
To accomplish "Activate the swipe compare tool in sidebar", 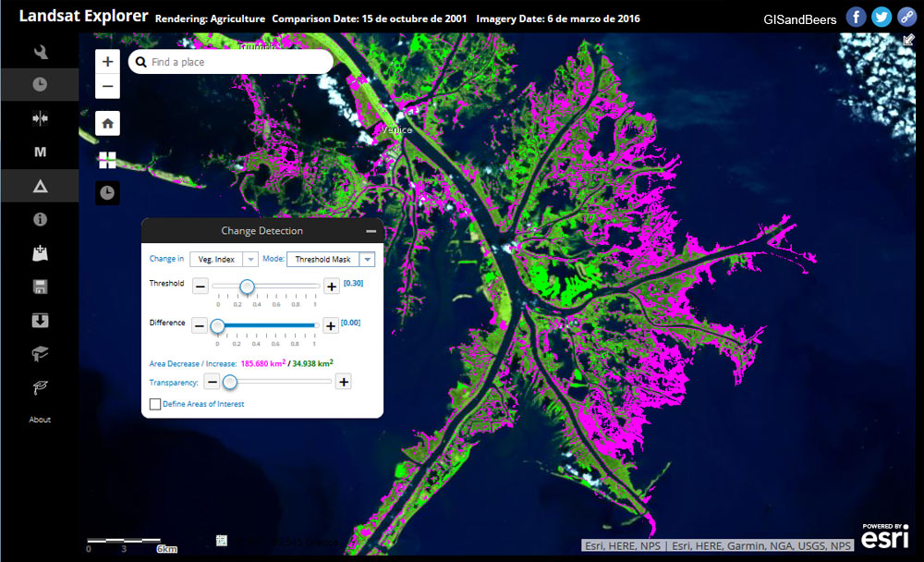I will tap(40, 118).
